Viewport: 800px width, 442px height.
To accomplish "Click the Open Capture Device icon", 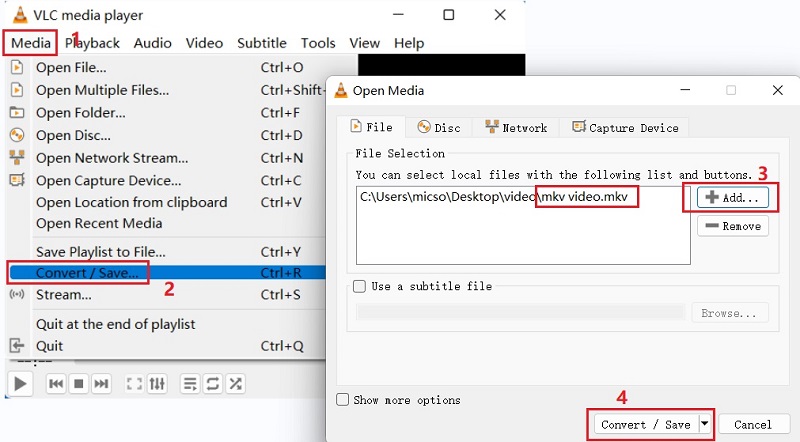I will pos(17,180).
